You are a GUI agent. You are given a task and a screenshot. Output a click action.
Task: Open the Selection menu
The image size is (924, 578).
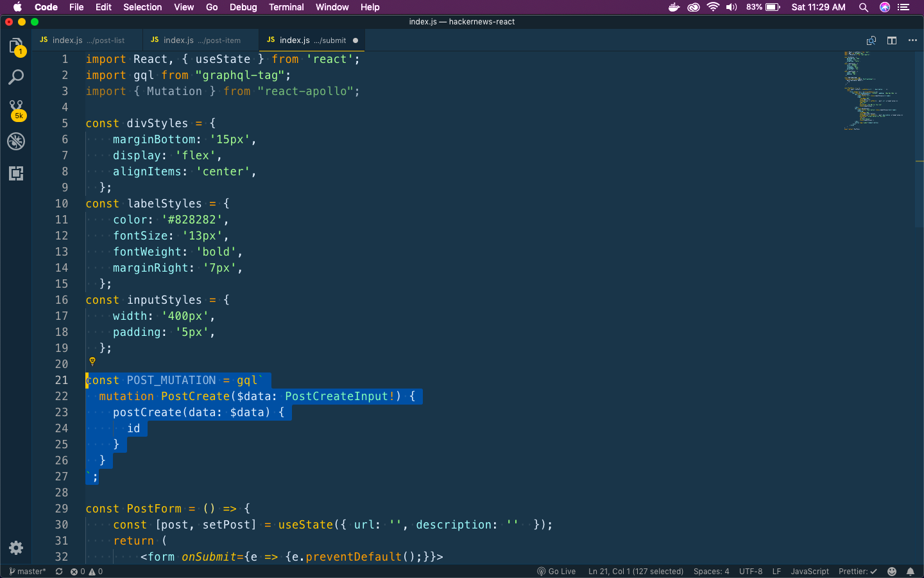tap(142, 7)
